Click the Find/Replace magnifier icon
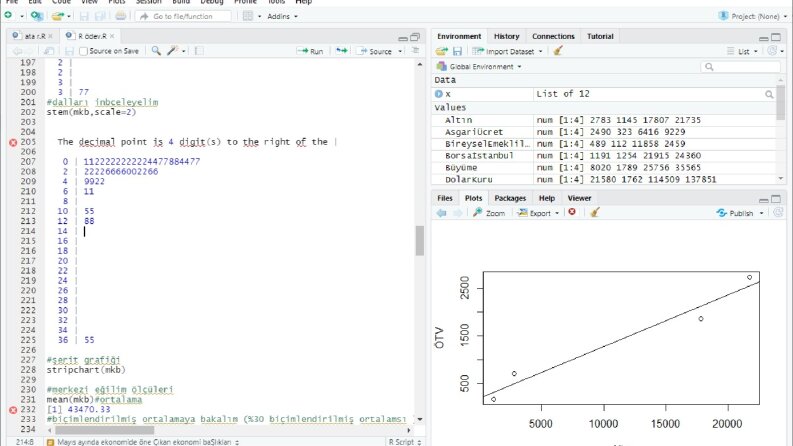Screen dimensions: 793x446 click(156, 51)
